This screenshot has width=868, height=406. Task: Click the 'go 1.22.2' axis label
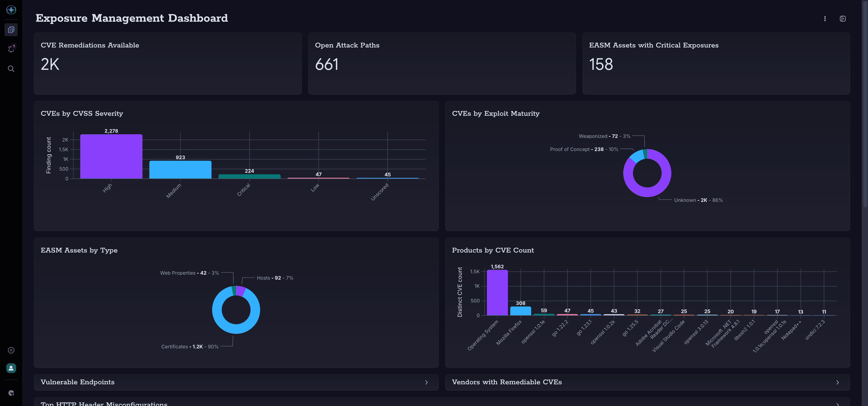[560, 328]
